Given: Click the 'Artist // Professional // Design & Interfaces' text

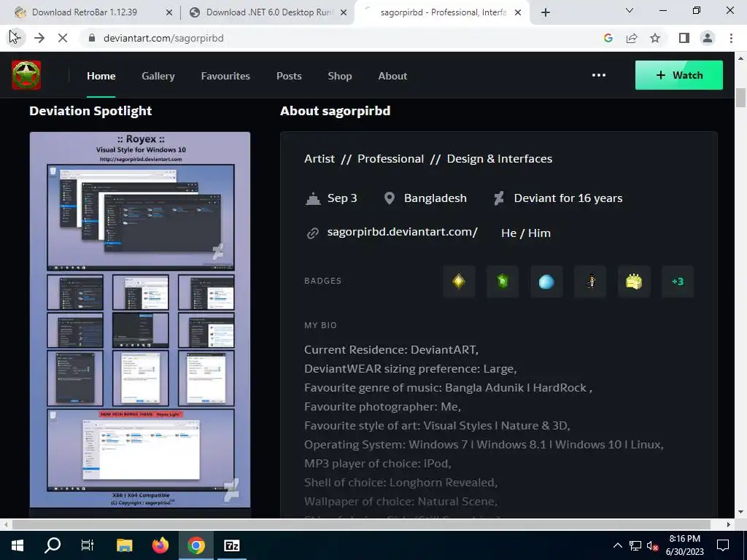Looking at the screenshot, I should [x=428, y=158].
